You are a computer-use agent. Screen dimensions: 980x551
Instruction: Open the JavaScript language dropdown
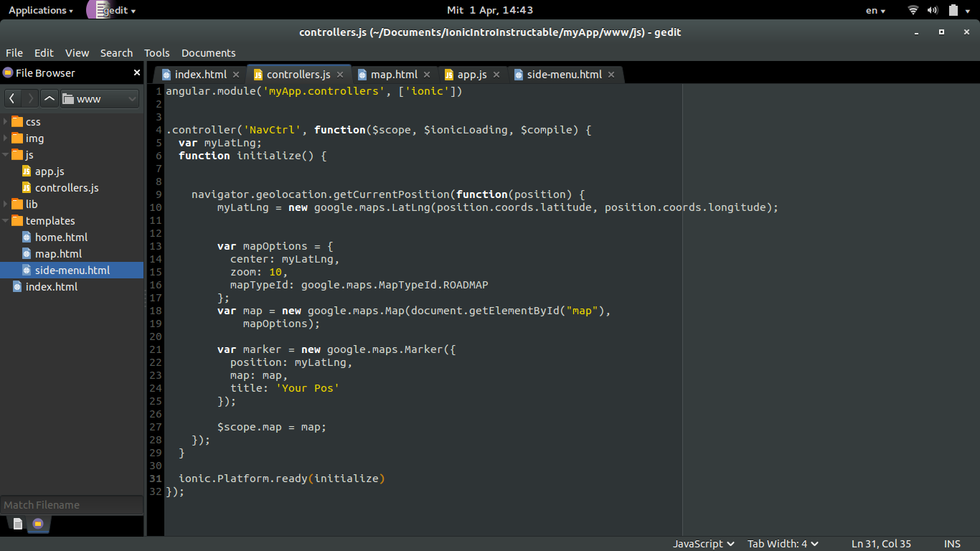(702, 543)
